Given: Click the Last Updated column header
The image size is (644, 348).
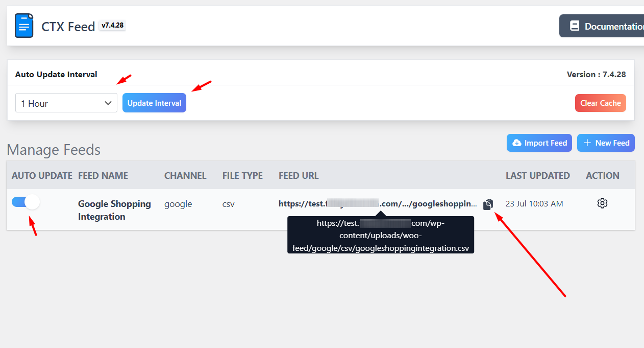Looking at the screenshot, I should coord(538,175).
